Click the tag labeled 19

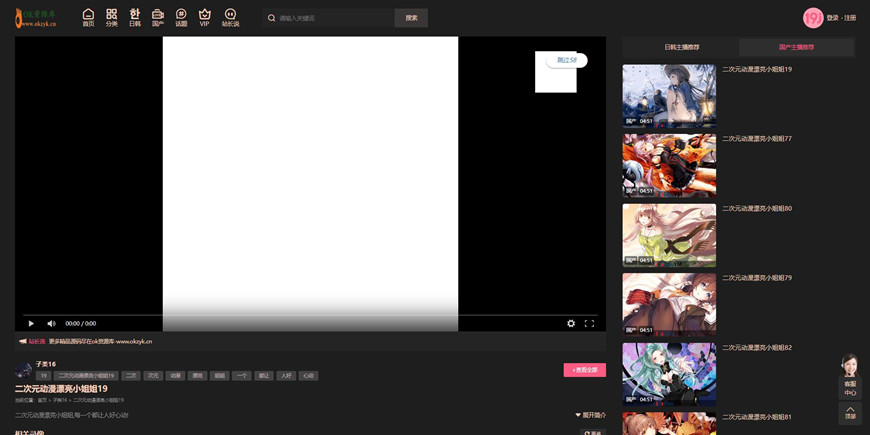(x=43, y=376)
